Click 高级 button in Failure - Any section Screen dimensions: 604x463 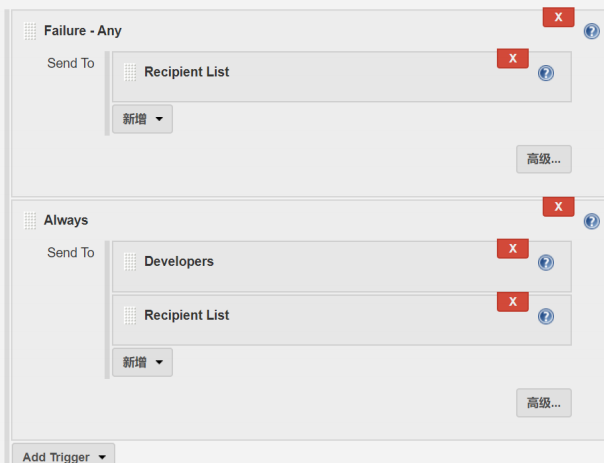tap(544, 159)
